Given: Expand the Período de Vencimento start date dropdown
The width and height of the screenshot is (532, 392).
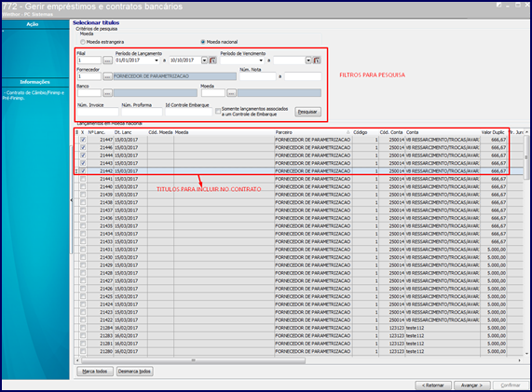Looking at the screenshot, I should tap(261, 61).
